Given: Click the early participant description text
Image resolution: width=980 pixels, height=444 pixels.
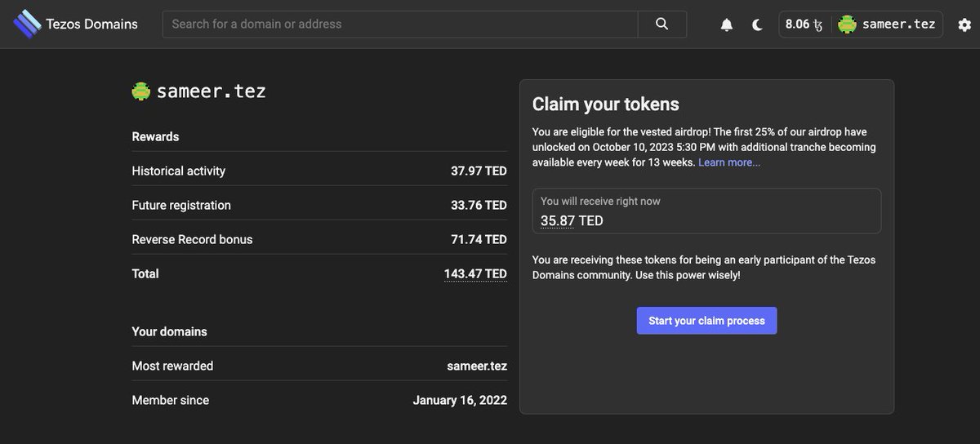Looking at the screenshot, I should pos(704,268).
